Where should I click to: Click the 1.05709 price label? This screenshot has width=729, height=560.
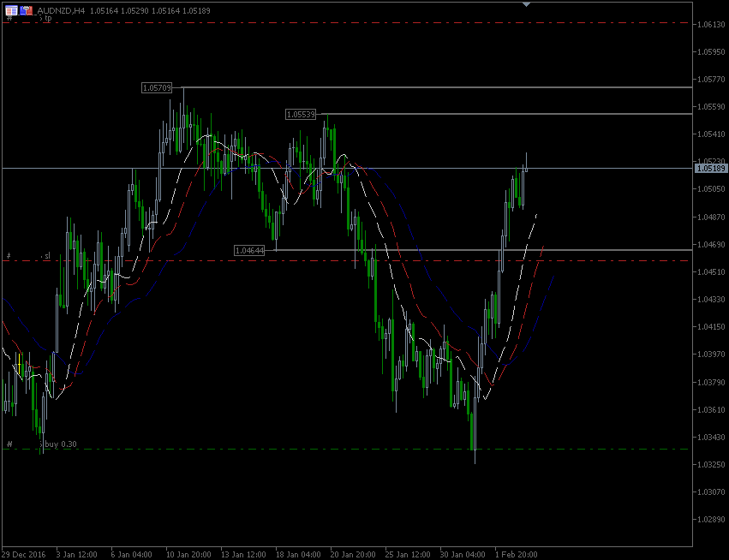[x=157, y=87]
